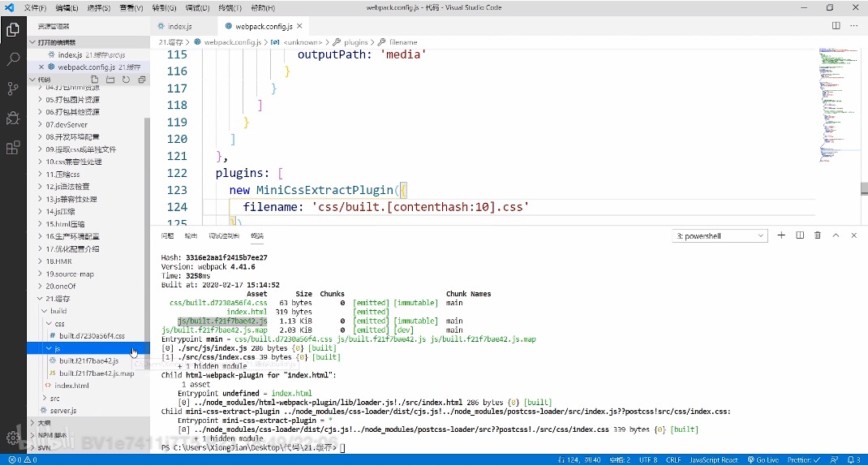Close webpack.config.js in open editors list
Image resolution: width=868 pixels, height=466 pixels.
pos(41,67)
